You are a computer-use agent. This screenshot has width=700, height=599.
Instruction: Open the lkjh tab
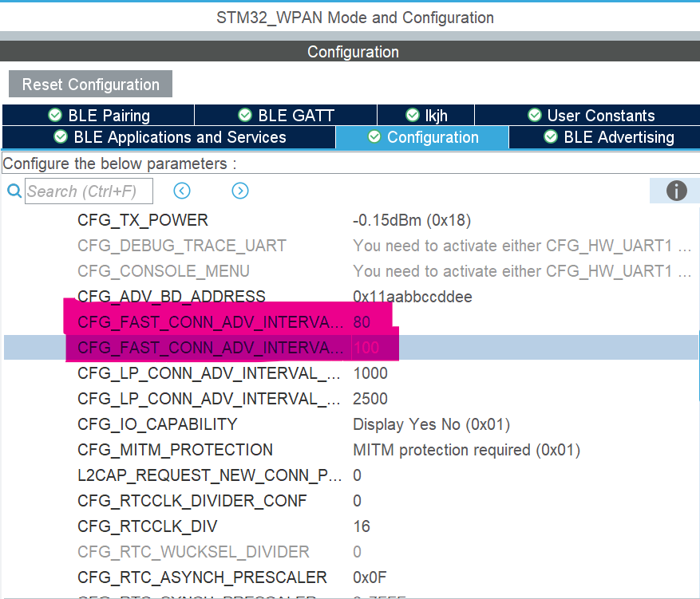pos(426,116)
